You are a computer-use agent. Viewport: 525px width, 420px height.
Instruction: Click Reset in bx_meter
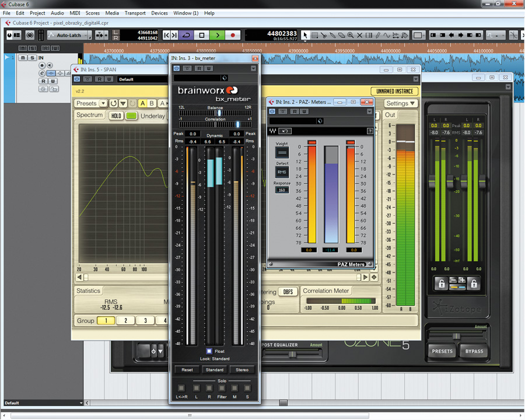click(187, 370)
